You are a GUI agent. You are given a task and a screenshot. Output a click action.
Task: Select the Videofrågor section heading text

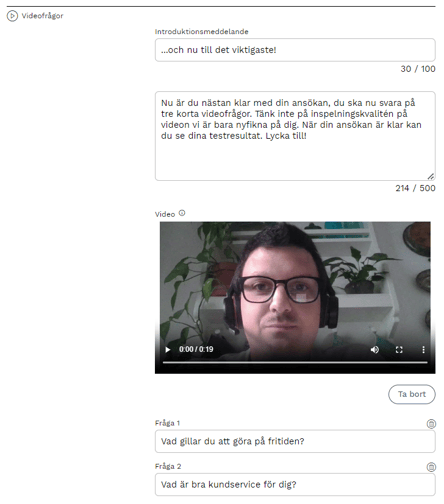(42, 16)
